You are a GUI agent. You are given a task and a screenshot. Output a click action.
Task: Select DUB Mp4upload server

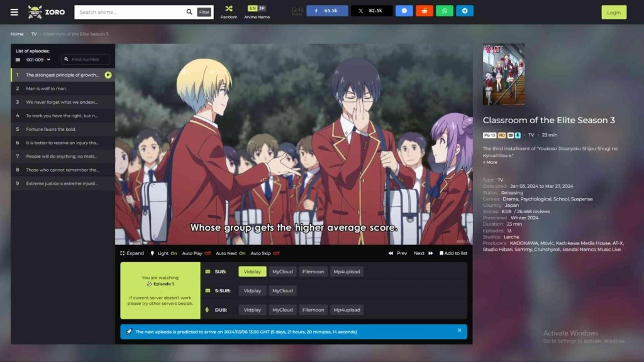tap(347, 310)
